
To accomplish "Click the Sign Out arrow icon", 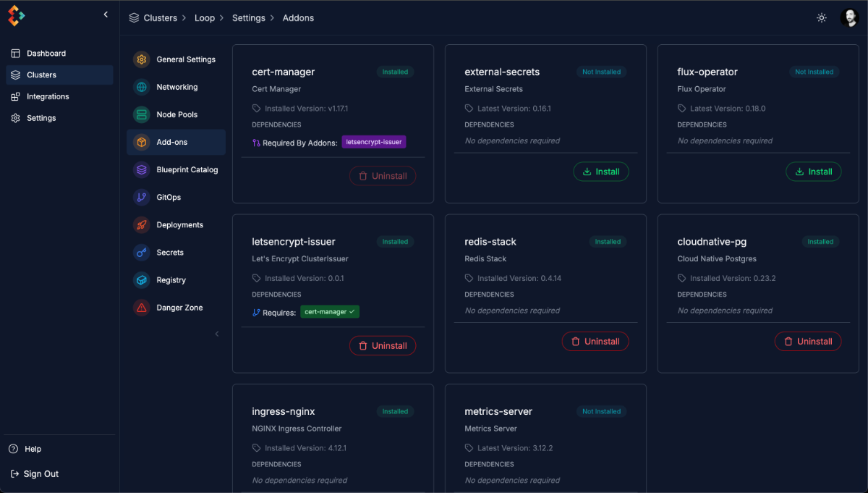I will (x=15, y=474).
